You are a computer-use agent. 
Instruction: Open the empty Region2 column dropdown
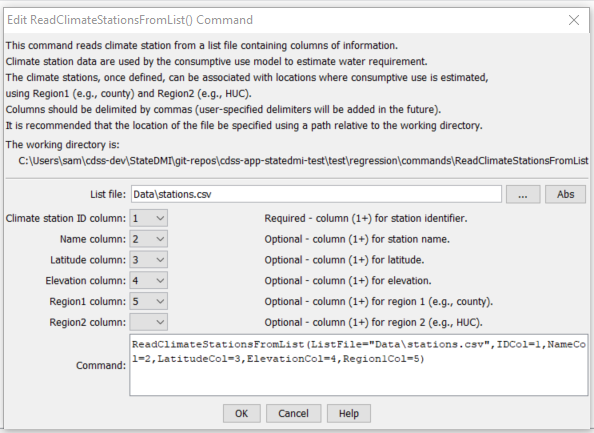148,322
